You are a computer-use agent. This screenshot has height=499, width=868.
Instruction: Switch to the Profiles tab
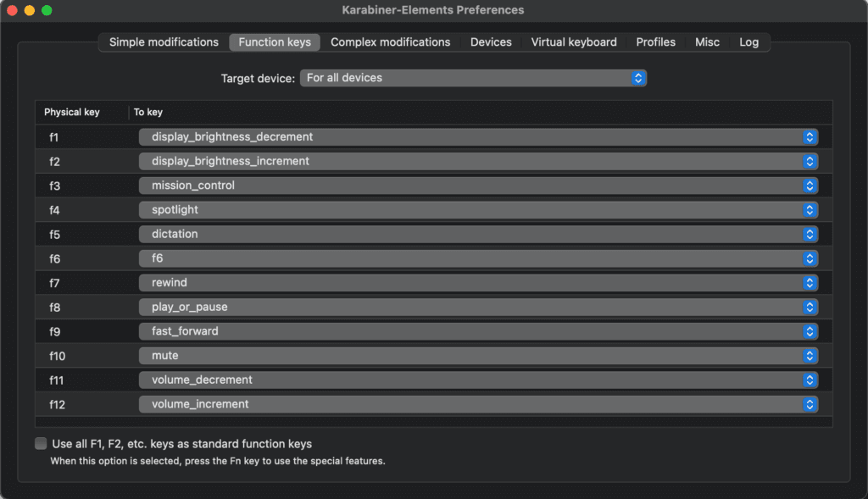(655, 42)
